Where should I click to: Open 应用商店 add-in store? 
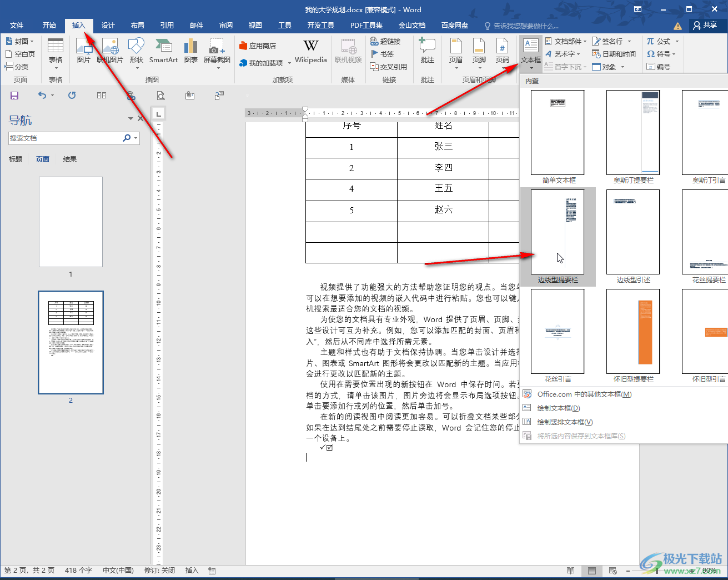(x=258, y=46)
